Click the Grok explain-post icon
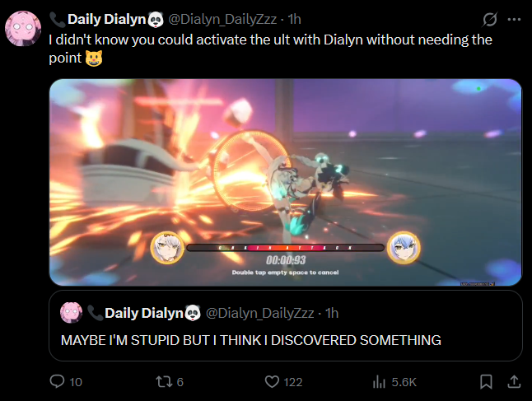The width and height of the screenshot is (532, 401). click(x=490, y=19)
